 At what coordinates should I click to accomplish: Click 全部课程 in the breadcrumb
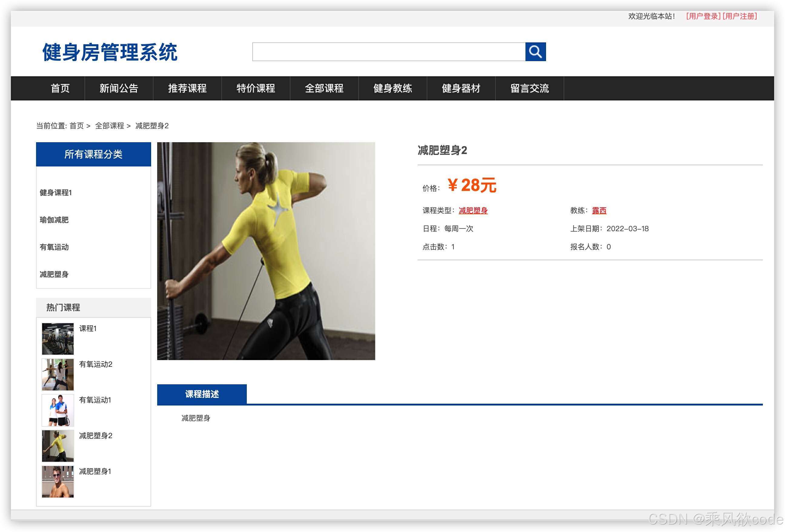[x=109, y=126]
